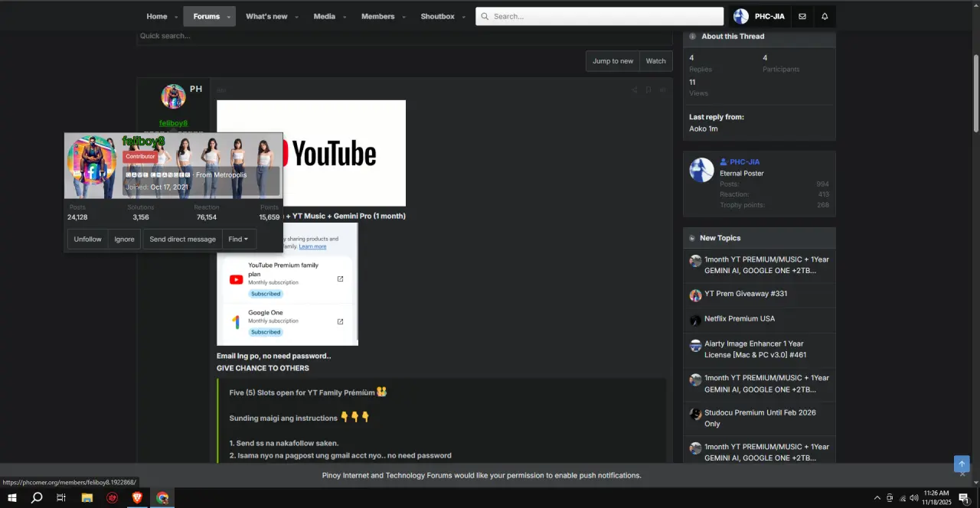Viewport: 980px width, 508px height.
Task: Open the Netflix Premium USA topic
Action: (740, 318)
